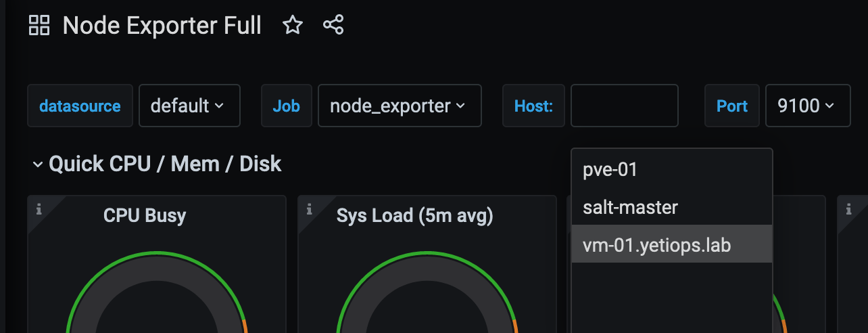Click the CPU Busy panel title
This screenshot has height=333, width=868.
pos(145,216)
